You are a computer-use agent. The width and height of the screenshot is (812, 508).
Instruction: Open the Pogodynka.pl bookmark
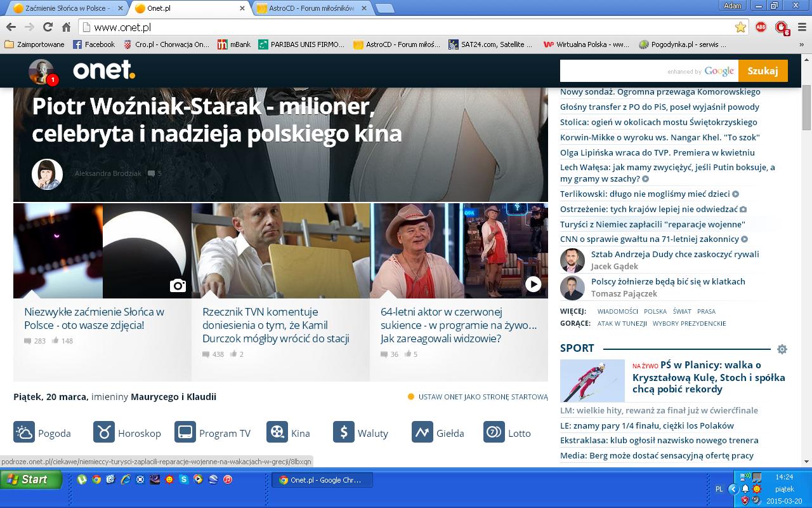coord(683,44)
